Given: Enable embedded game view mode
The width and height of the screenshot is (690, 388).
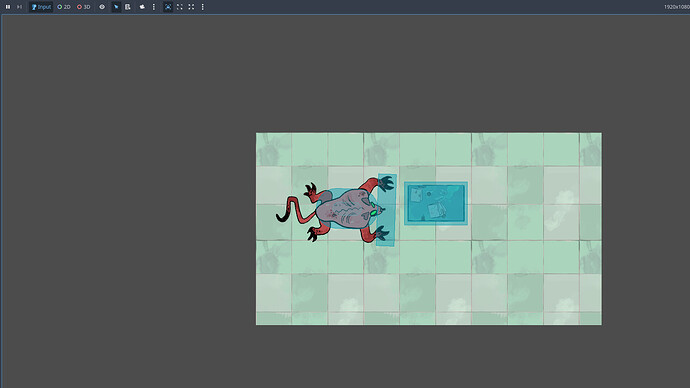Looking at the screenshot, I should (168, 7).
